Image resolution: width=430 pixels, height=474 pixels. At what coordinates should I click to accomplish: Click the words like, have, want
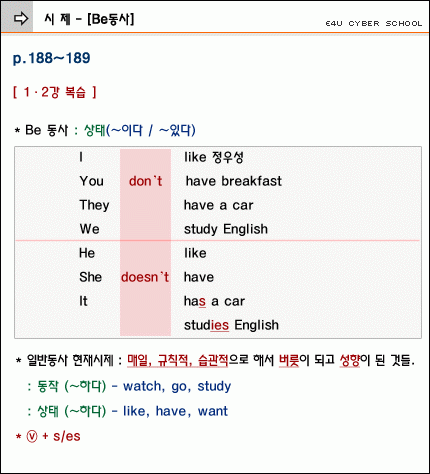coord(176,411)
